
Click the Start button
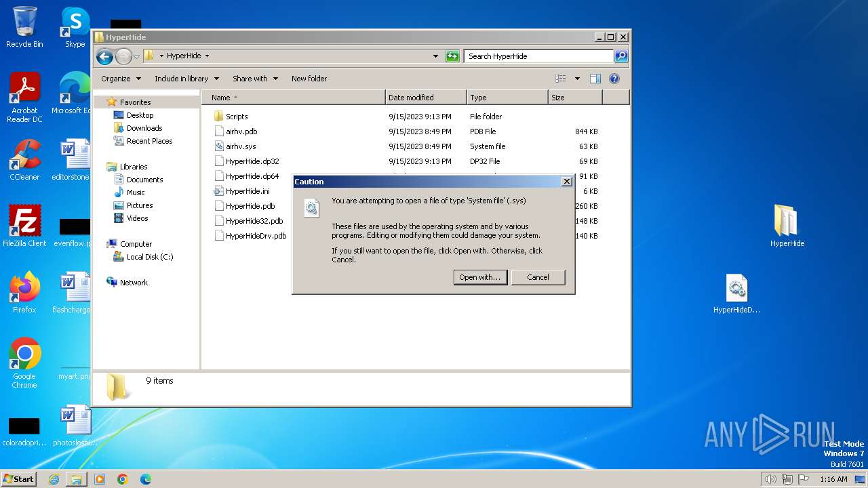point(19,479)
